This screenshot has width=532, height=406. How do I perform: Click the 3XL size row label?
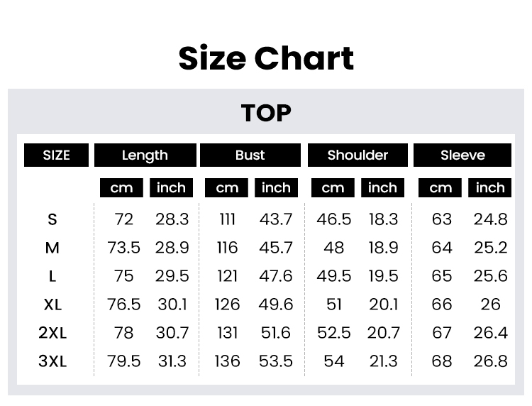coord(52,361)
